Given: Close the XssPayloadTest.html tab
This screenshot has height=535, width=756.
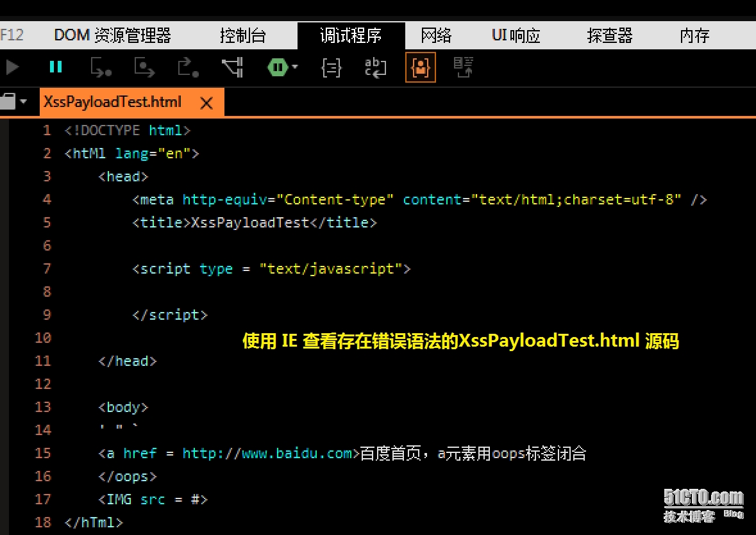Looking at the screenshot, I should tap(206, 103).
